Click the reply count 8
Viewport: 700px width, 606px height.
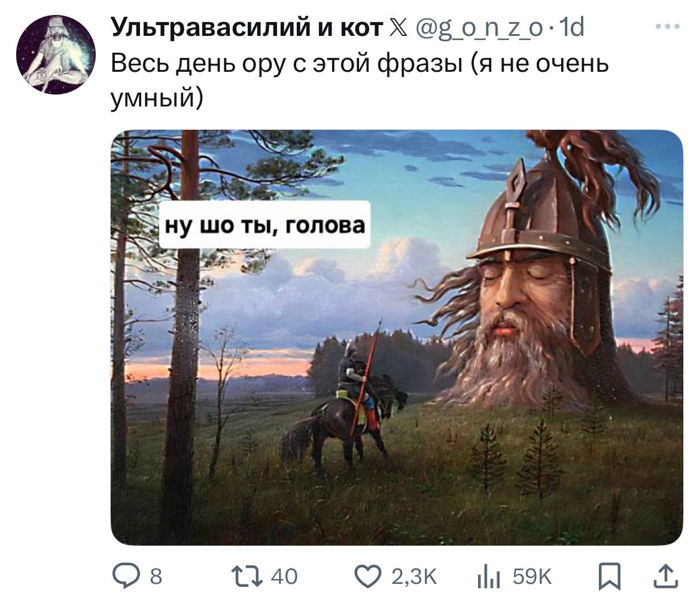[156, 577]
